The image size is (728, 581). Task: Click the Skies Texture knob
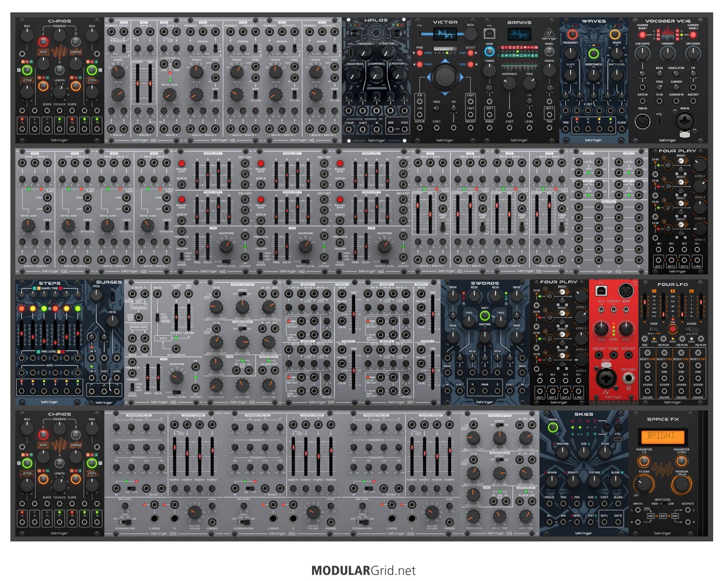[594, 482]
